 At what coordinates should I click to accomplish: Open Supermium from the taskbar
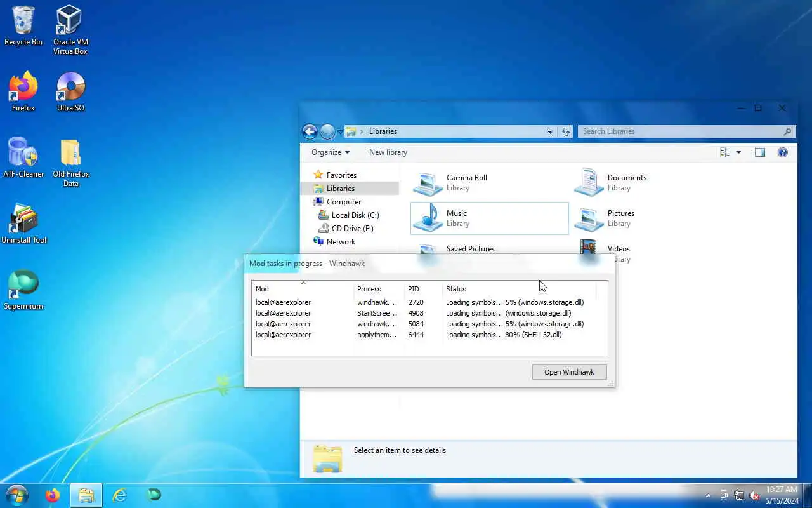[x=153, y=495]
